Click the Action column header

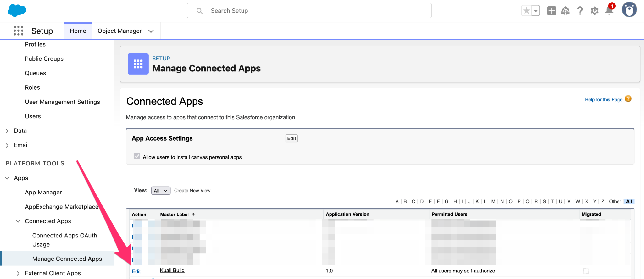[139, 215]
